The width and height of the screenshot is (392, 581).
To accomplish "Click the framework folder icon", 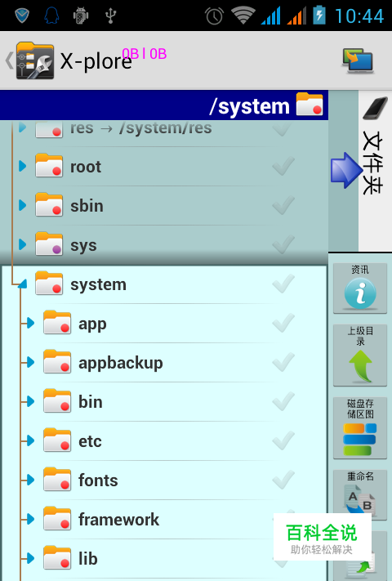I will (x=57, y=519).
